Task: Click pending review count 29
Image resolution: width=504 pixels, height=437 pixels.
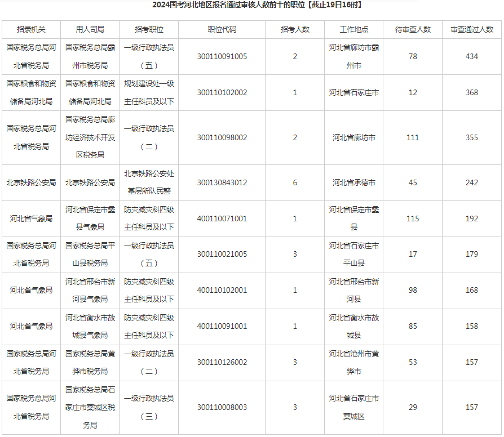Action: [413, 408]
